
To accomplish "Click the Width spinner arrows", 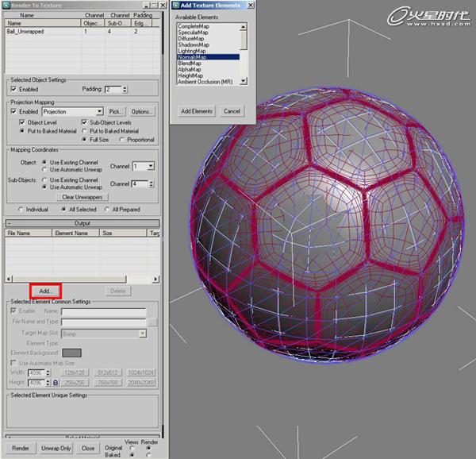I will click(x=48, y=372).
